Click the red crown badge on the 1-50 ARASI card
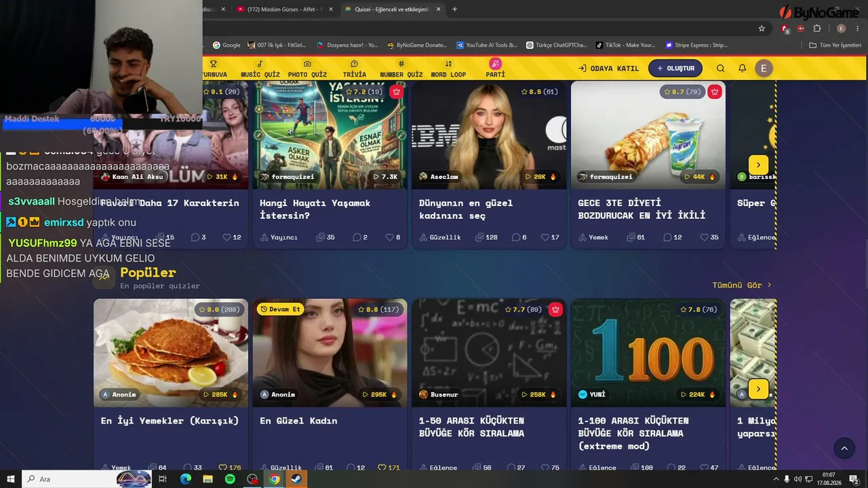 pyautogui.click(x=555, y=310)
